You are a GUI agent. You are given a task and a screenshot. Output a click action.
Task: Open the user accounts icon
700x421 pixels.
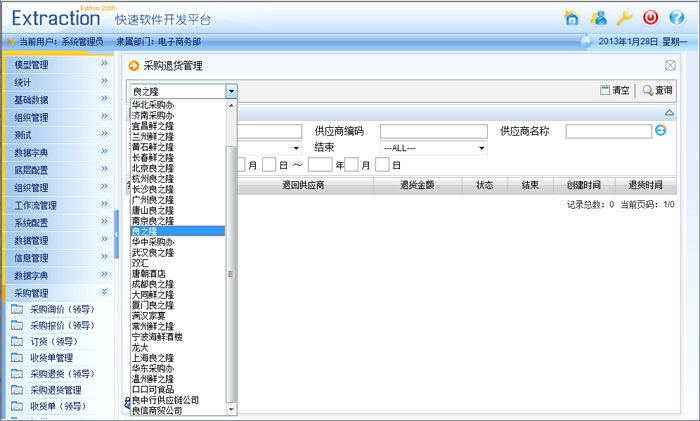point(598,17)
